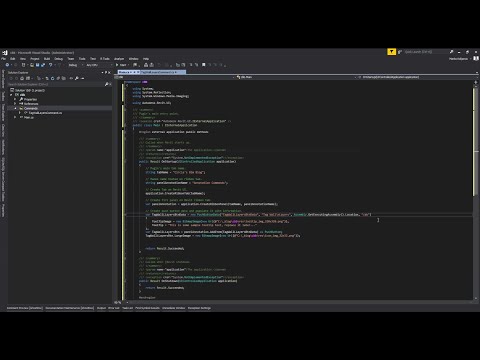The image size is (480, 360).
Task: Open the Toolbox side tab
Action: [x=3, y=96]
